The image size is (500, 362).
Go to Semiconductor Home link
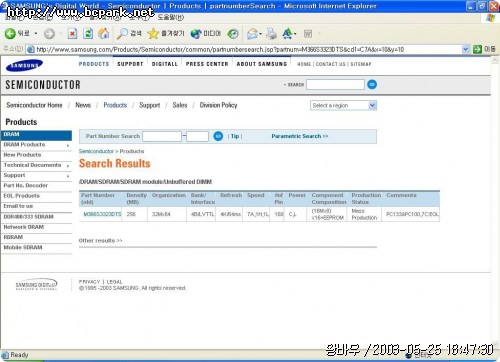click(x=34, y=105)
